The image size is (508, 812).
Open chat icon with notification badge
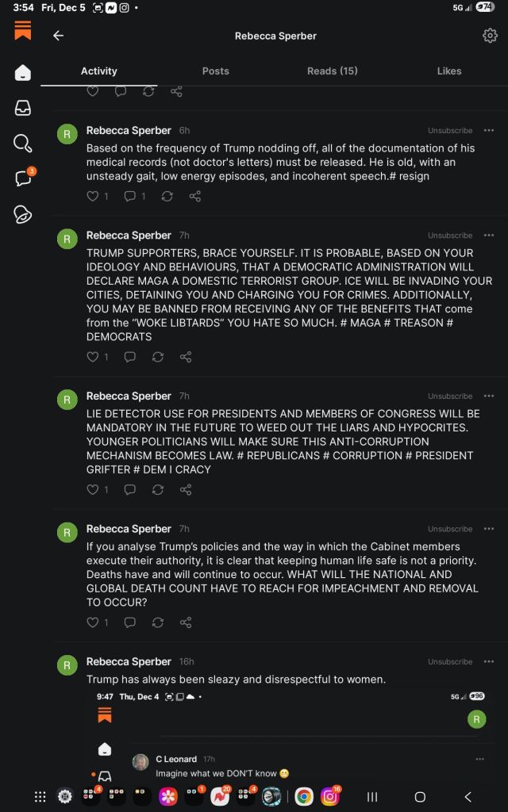[23, 178]
